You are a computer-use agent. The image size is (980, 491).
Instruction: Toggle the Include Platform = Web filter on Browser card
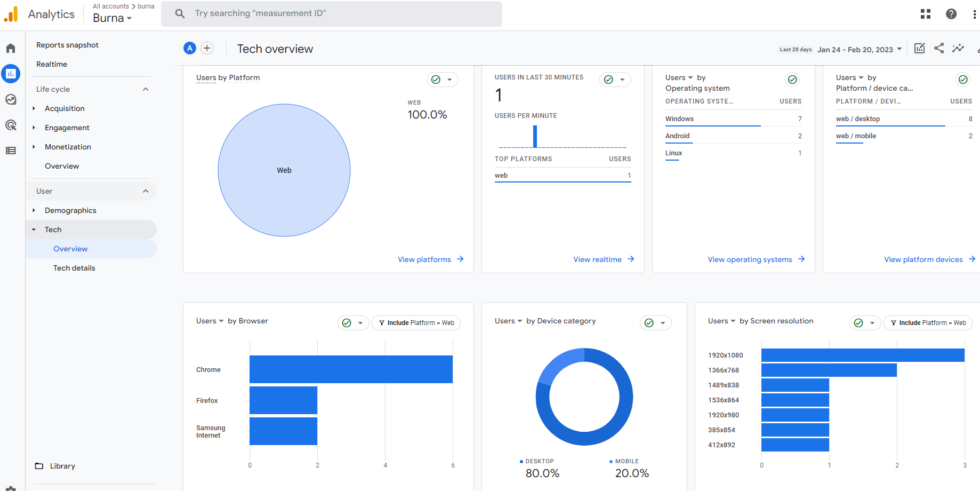pyautogui.click(x=416, y=323)
